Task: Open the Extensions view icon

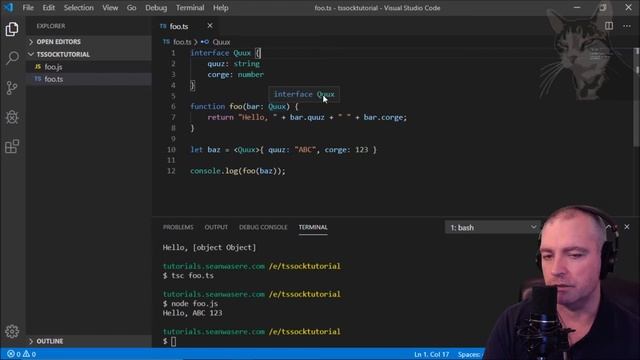Action: point(12,147)
